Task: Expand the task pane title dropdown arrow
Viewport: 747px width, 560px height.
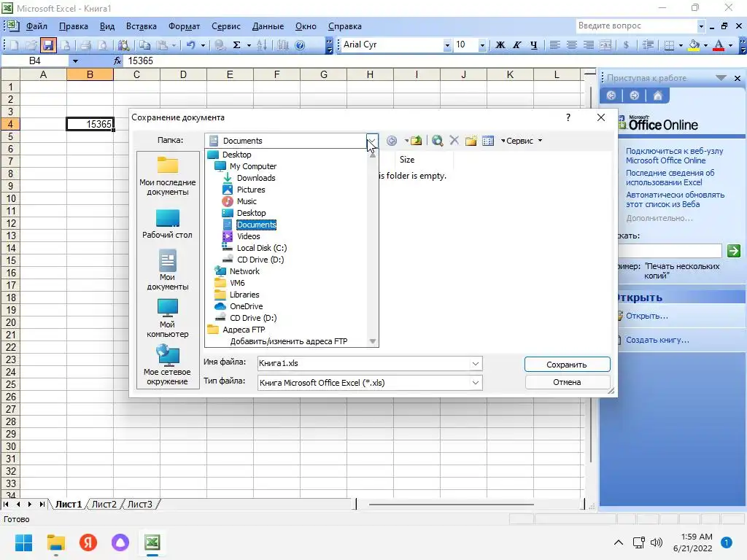Action: (721, 77)
